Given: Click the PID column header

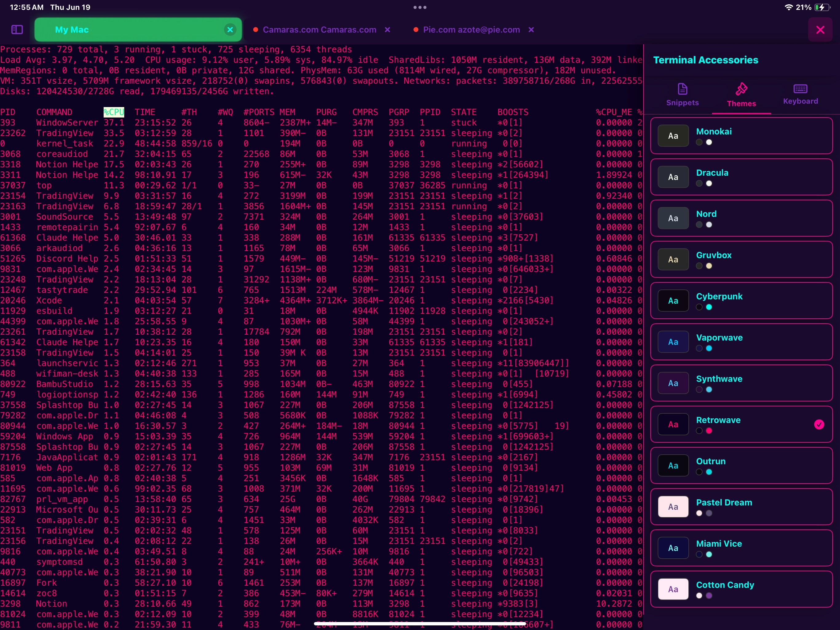Looking at the screenshot, I should click(8, 112).
